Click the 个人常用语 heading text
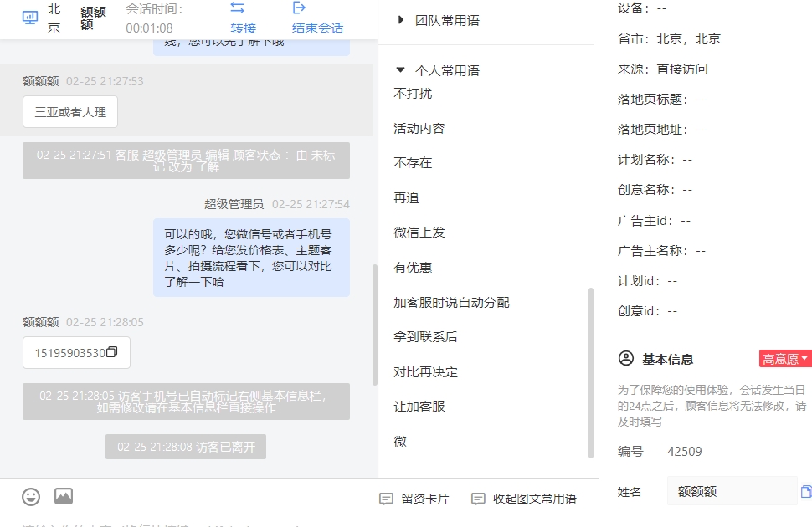This screenshot has width=812, height=527. click(447, 70)
